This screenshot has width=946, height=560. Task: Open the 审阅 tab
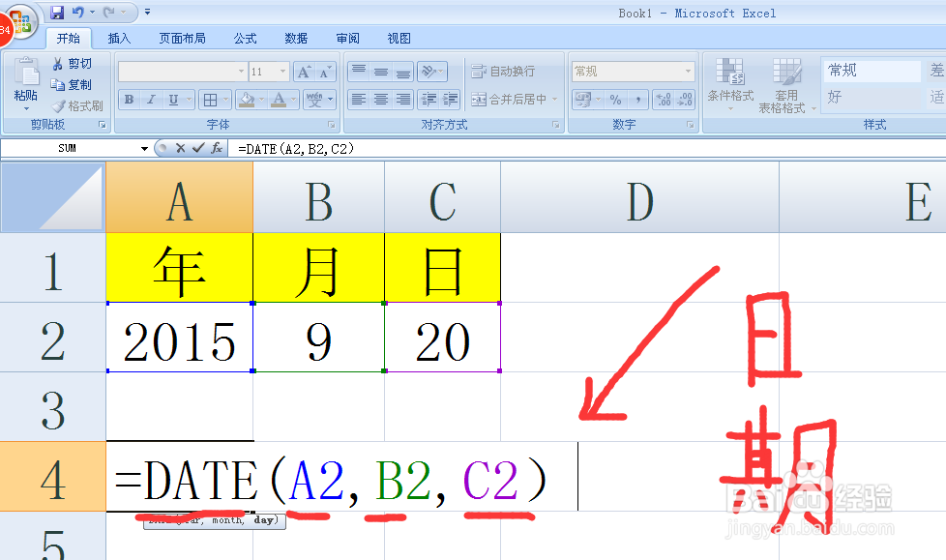coord(347,39)
